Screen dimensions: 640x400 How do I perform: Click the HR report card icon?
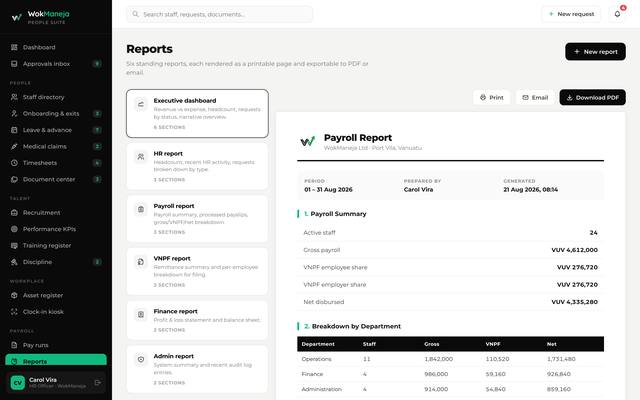141,157
